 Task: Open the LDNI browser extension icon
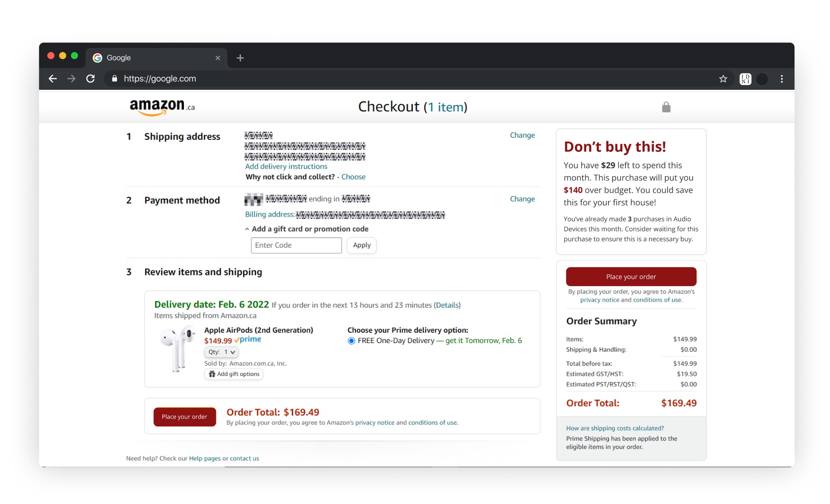coord(745,79)
